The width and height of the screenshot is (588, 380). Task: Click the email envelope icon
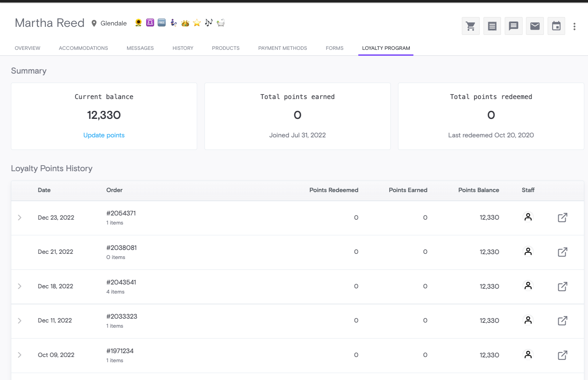coord(535,26)
